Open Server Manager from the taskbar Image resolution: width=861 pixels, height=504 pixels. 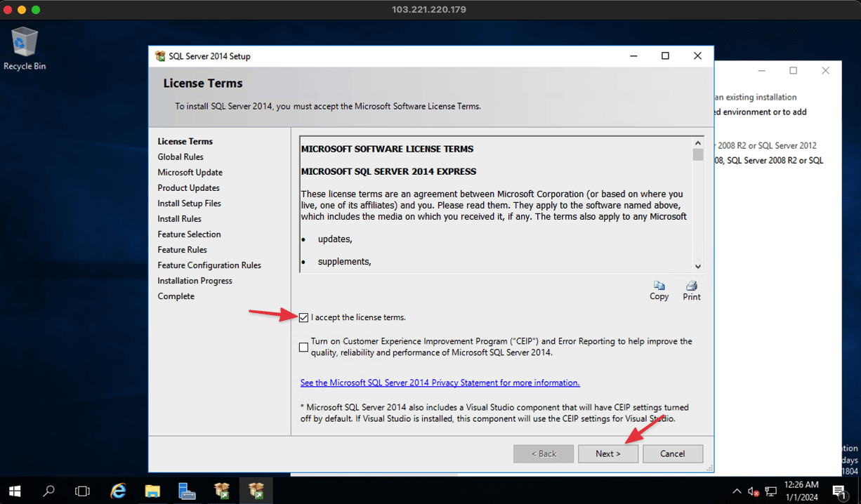click(187, 490)
